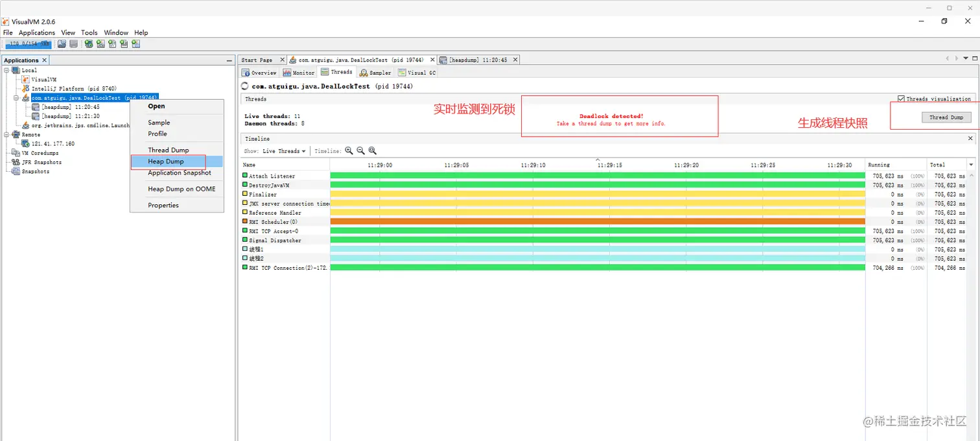
Task: Sort threads by the Running column header
Action: pos(897,165)
